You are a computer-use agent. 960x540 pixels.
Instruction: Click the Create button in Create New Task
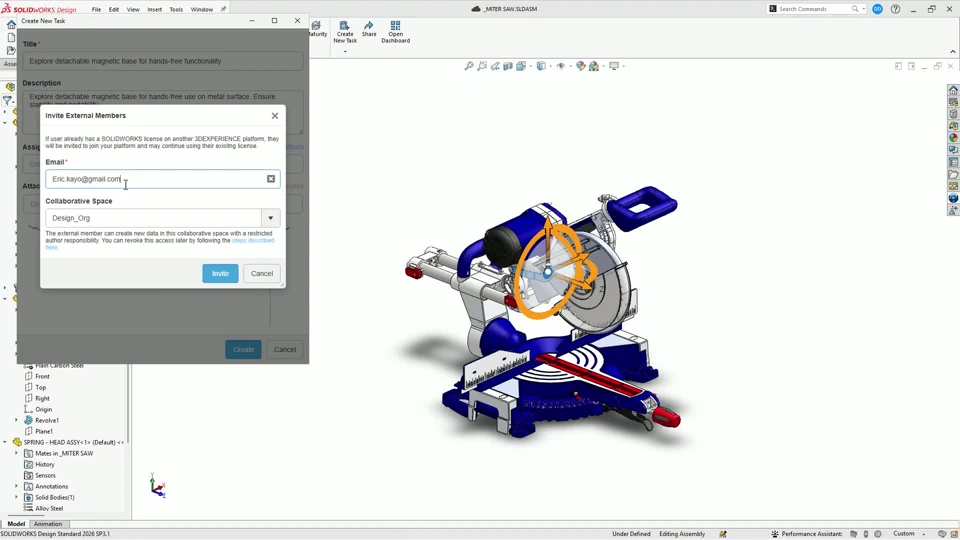[243, 350]
